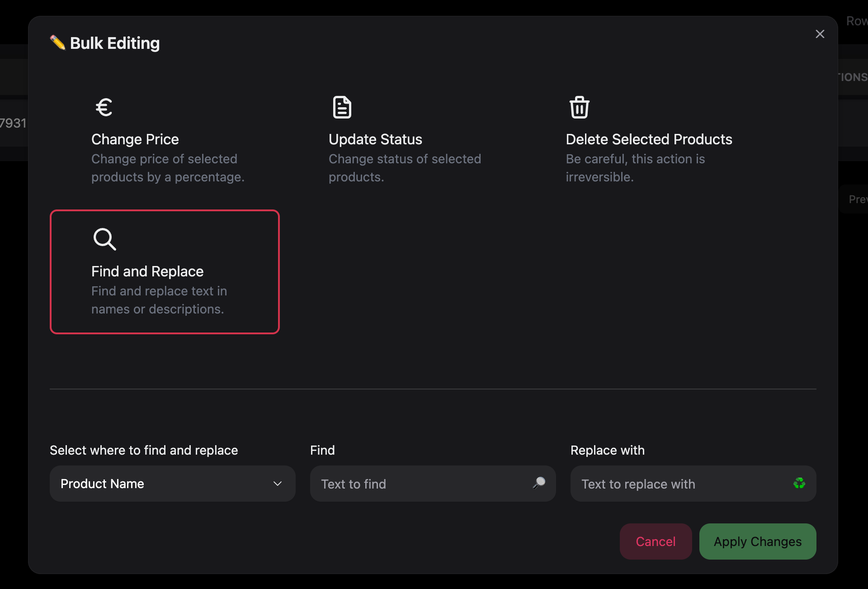Click the Replace with label
This screenshot has height=589, width=868.
[x=607, y=450]
